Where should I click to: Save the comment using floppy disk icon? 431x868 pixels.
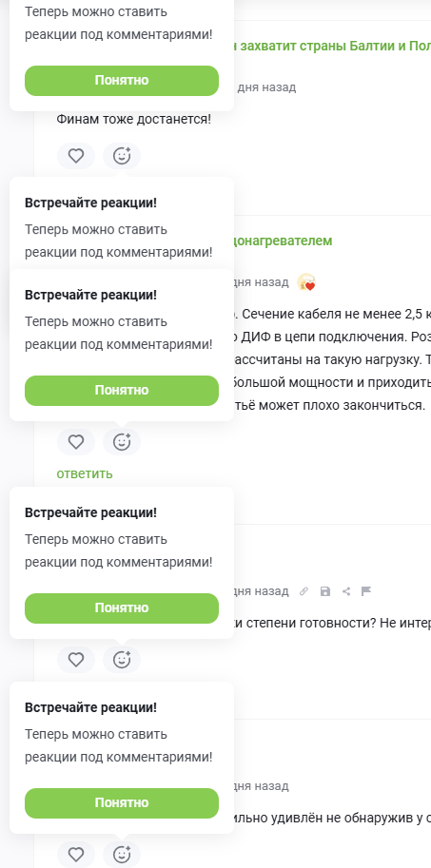click(325, 591)
